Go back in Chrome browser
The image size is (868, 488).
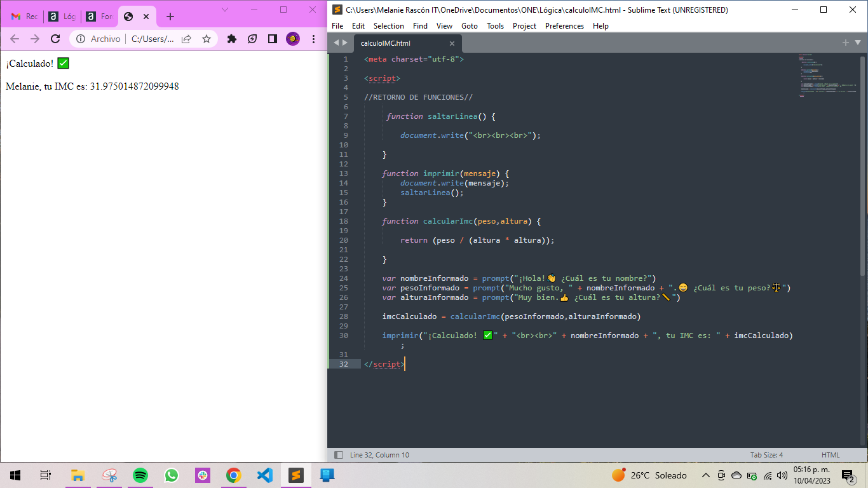(x=15, y=39)
